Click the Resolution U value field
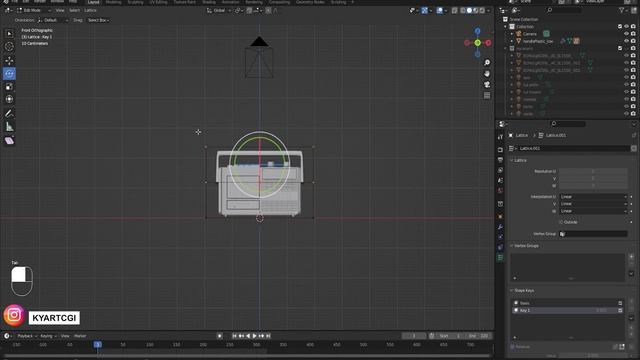This screenshot has width=640, height=360. [x=593, y=171]
